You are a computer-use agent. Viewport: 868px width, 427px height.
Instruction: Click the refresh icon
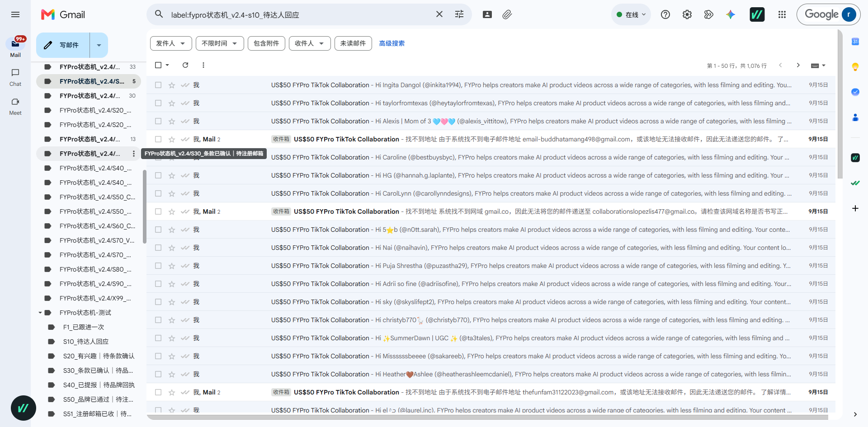(x=185, y=65)
